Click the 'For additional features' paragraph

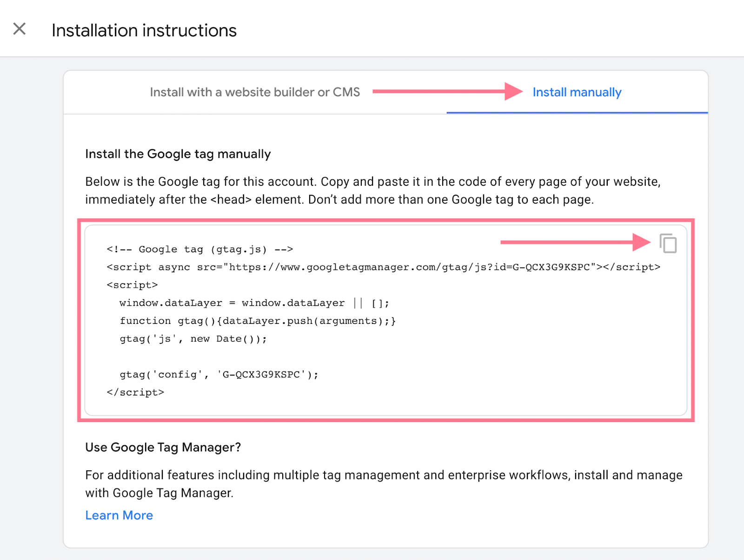coord(384,484)
